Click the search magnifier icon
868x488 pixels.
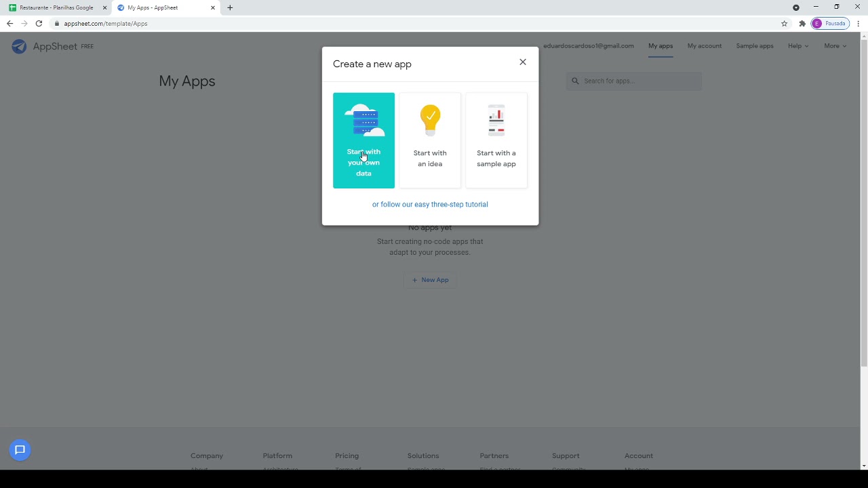coord(575,81)
